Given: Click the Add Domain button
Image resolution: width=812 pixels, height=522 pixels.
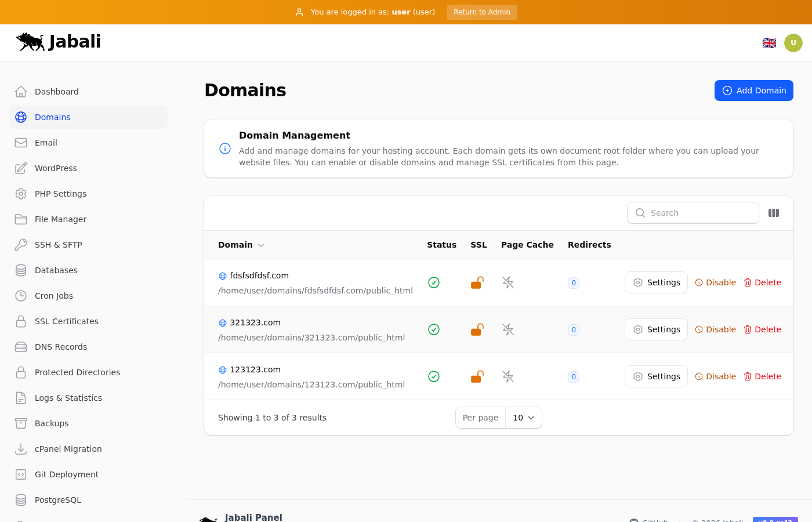Looking at the screenshot, I should 753,90.
